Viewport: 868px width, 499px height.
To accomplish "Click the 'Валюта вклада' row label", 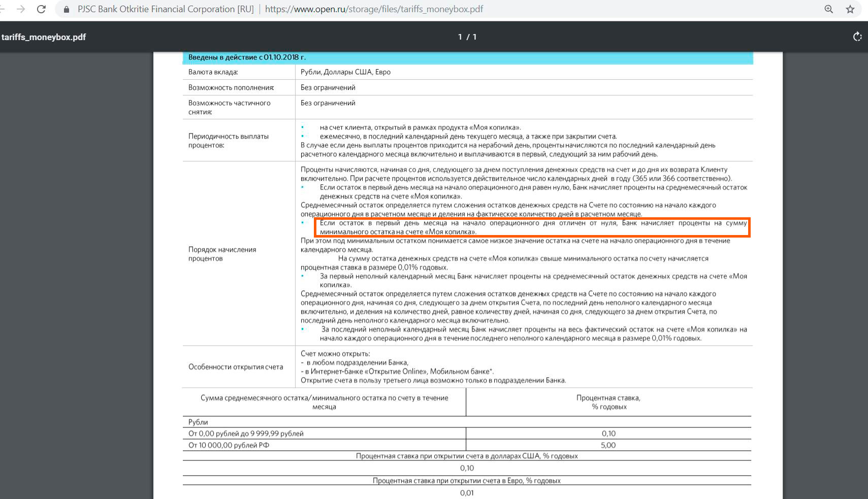I will click(x=213, y=72).
